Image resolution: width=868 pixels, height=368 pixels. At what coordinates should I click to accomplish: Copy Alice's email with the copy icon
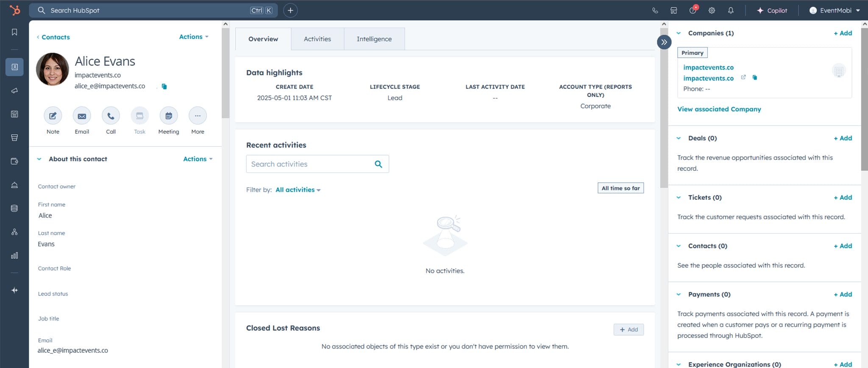[x=164, y=86]
